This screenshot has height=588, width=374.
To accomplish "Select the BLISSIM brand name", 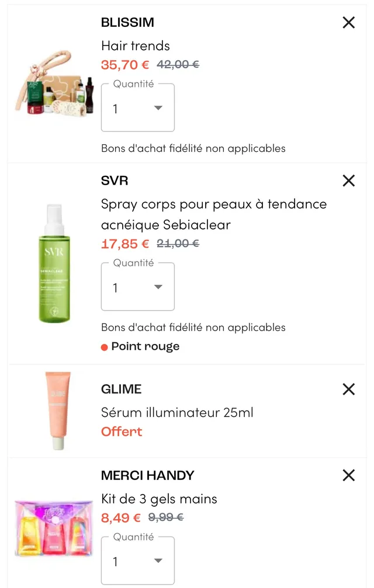I will (127, 22).
